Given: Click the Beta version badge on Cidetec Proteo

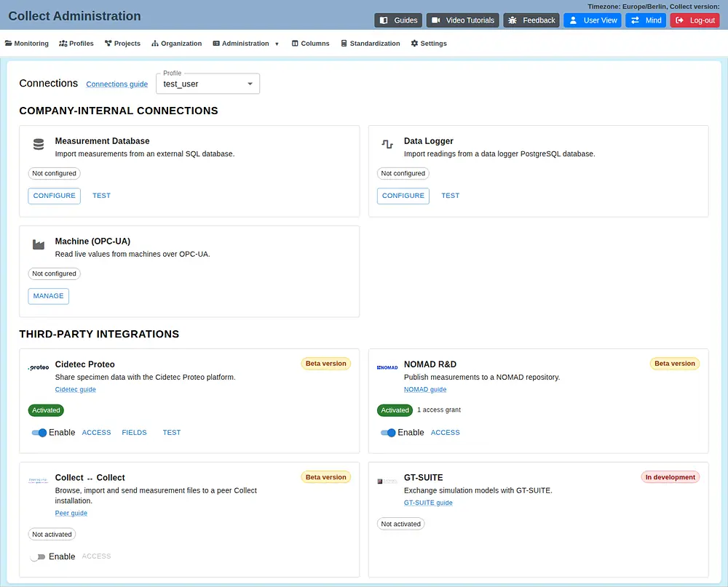Looking at the screenshot, I should point(326,364).
